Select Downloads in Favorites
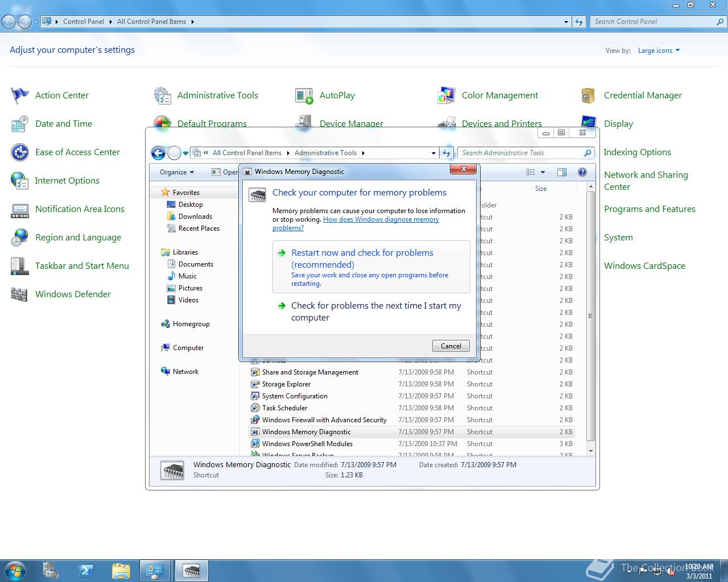This screenshot has height=582, width=728. click(195, 217)
